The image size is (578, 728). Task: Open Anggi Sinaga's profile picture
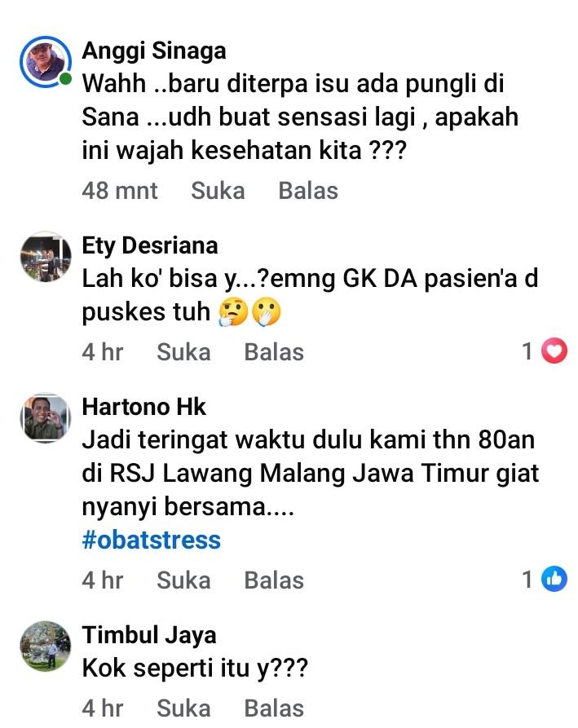(x=46, y=62)
